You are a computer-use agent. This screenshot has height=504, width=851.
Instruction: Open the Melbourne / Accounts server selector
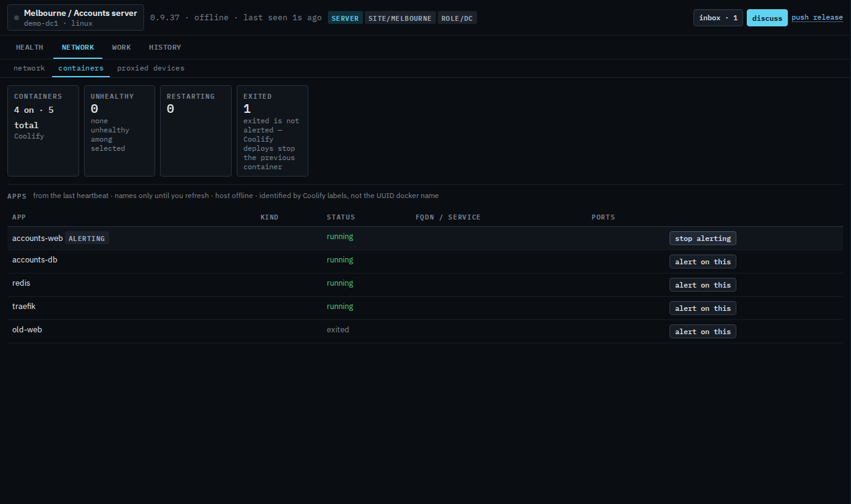(75, 18)
